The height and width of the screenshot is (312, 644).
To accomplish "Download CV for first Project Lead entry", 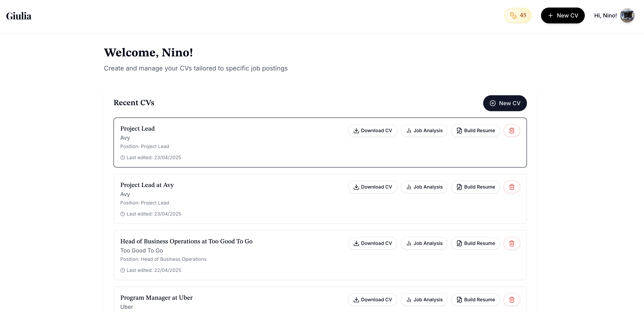I will [372, 131].
